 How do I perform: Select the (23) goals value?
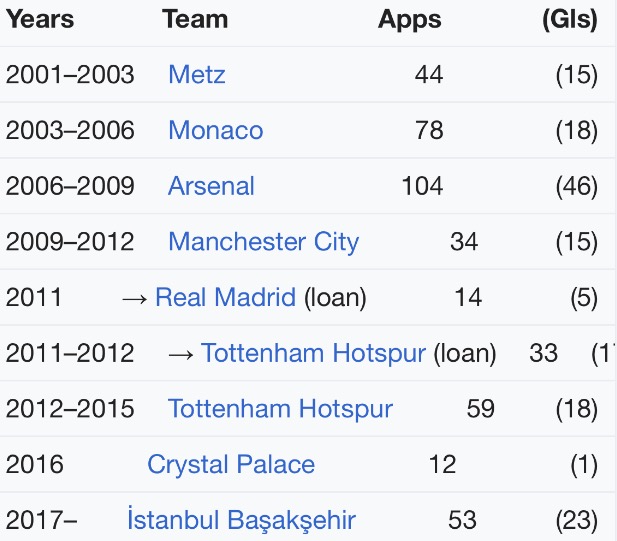577,521
